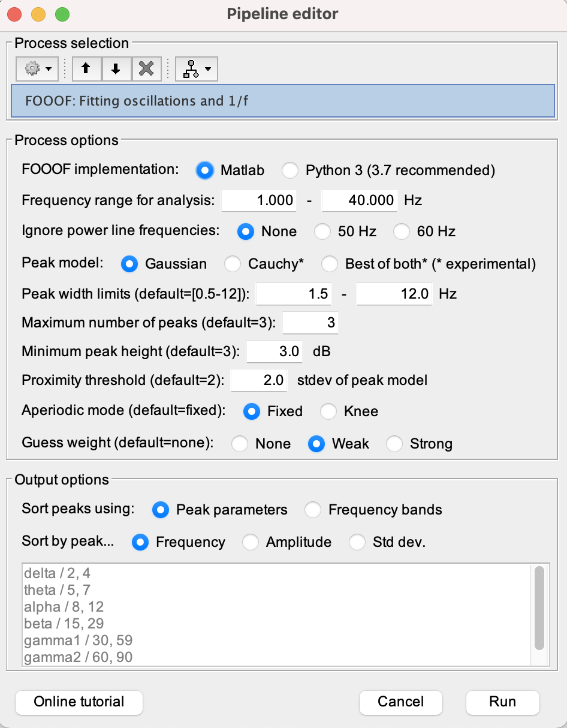Choose 60 Hz power line option
The width and height of the screenshot is (567, 728).
(401, 231)
